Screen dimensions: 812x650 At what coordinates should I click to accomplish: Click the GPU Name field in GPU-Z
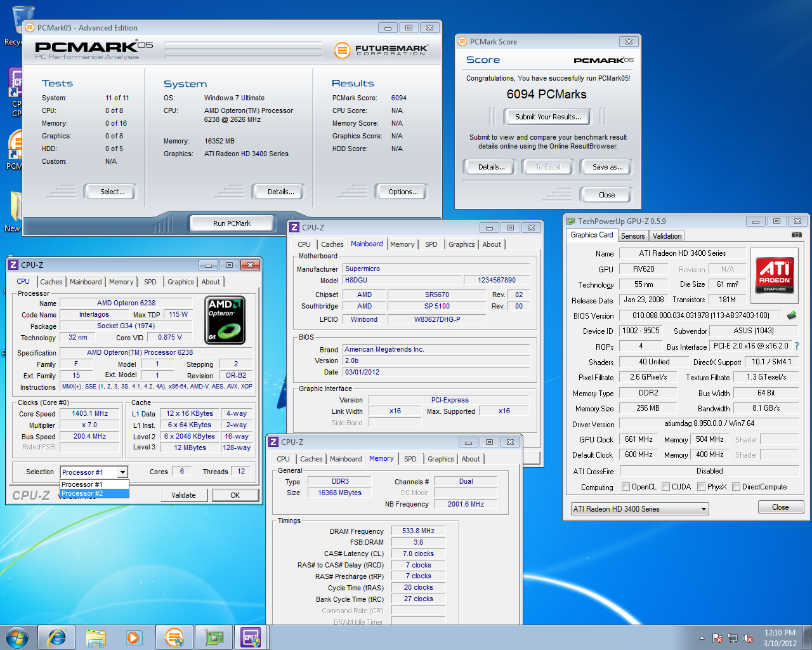click(682, 253)
